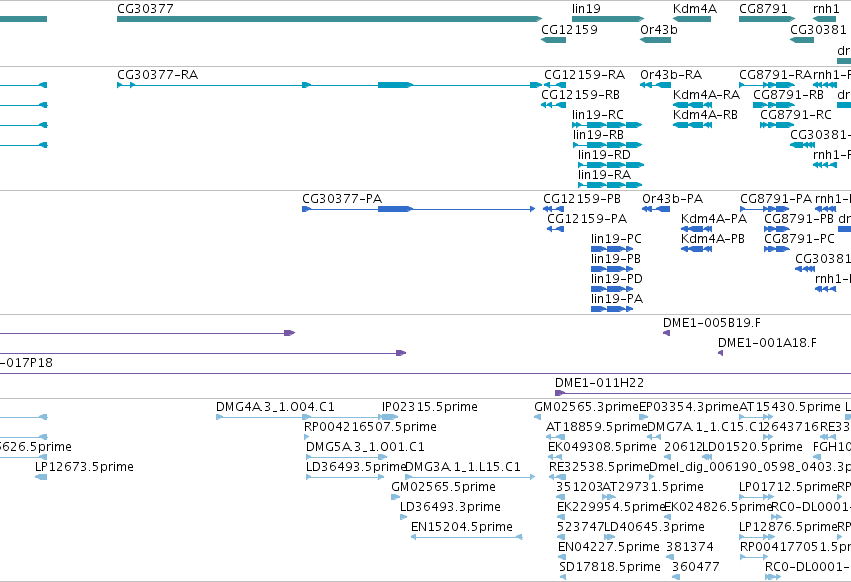Select transcript CG12159-RB label
Image resolution: width=851 pixels, height=582 pixels.
580,94
